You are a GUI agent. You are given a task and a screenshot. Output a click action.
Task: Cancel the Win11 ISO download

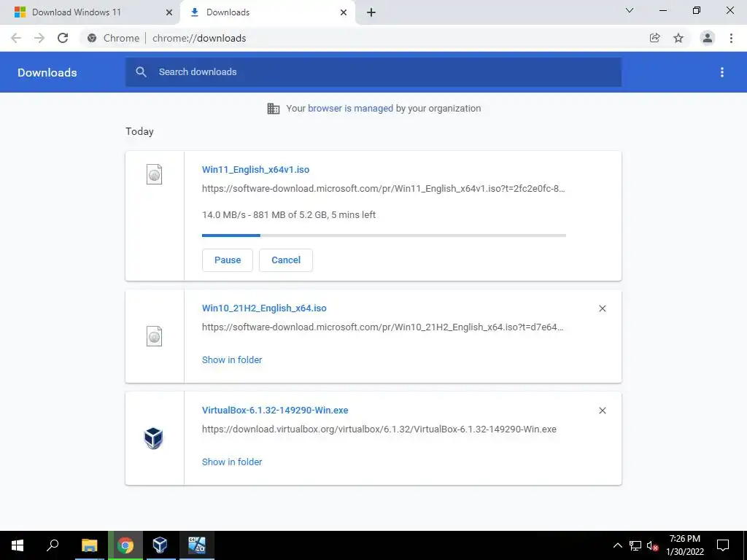(286, 260)
